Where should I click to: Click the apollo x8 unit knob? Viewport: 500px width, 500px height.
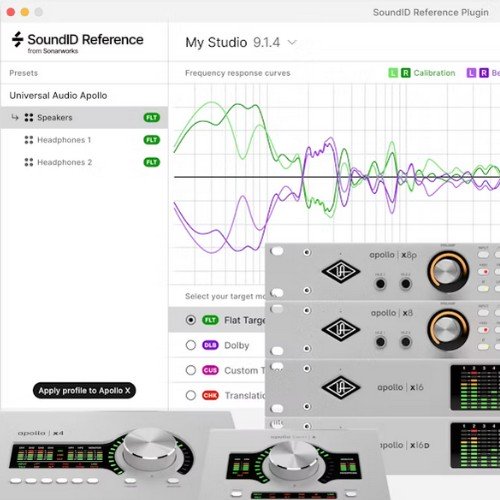448,329
